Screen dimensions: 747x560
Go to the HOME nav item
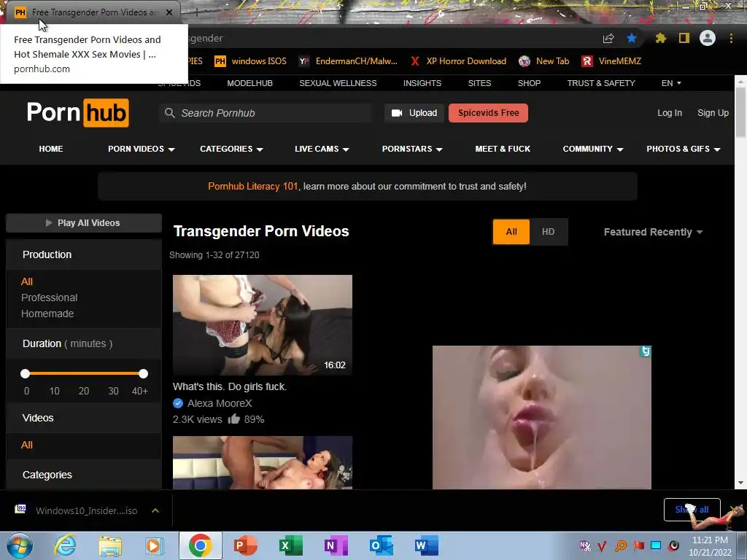[51, 149]
